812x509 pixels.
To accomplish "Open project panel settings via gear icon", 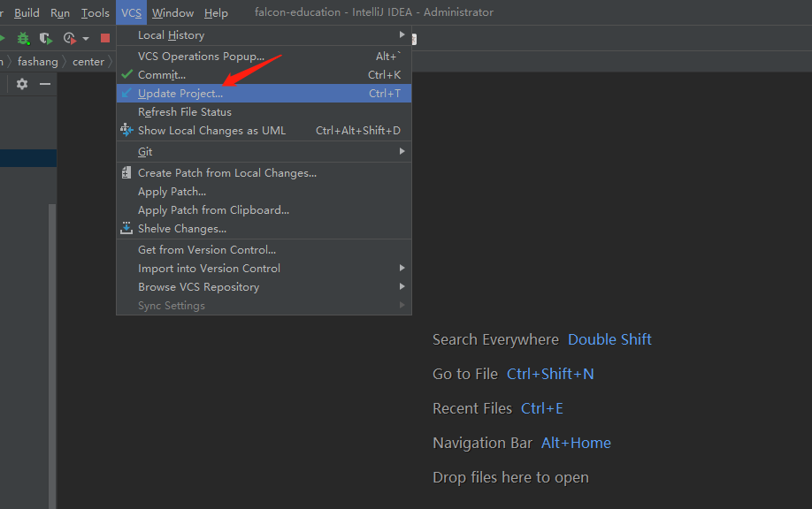I will pos(21,84).
